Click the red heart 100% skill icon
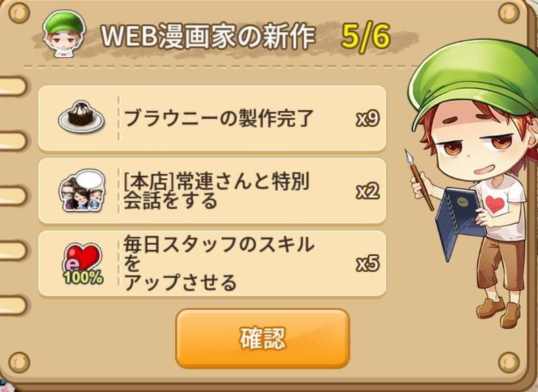538x392 pixels. click(x=82, y=264)
